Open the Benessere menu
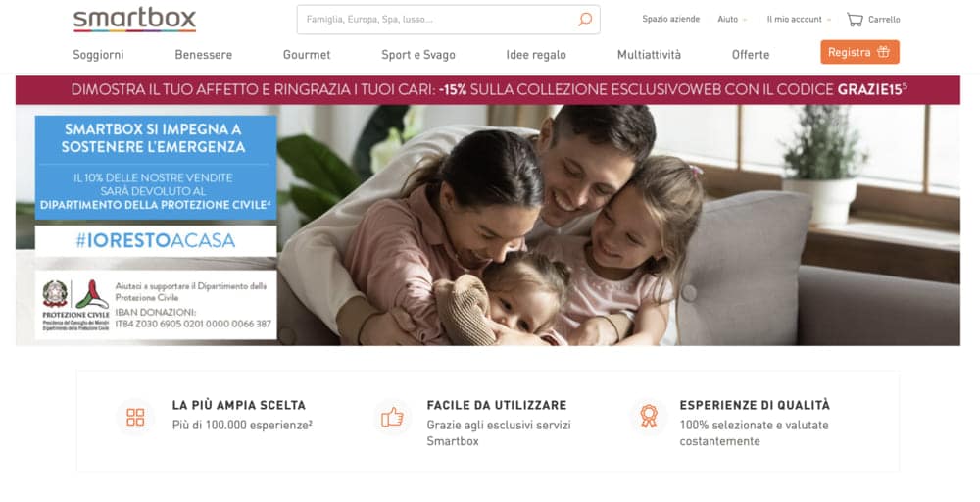The width and height of the screenshot is (980, 502). tap(203, 54)
